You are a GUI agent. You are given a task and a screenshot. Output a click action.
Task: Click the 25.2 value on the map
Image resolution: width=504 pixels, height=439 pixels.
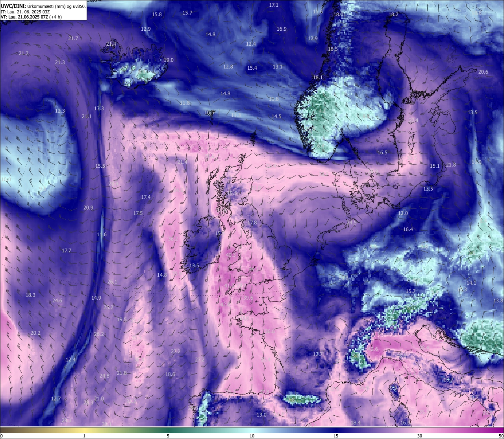click(x=108, y=307)
